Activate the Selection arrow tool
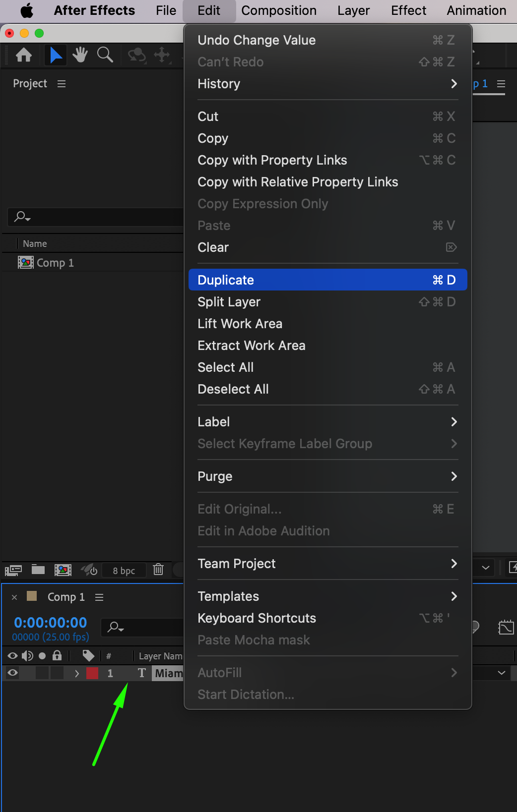517x812 pixels. tap(56, 55)
